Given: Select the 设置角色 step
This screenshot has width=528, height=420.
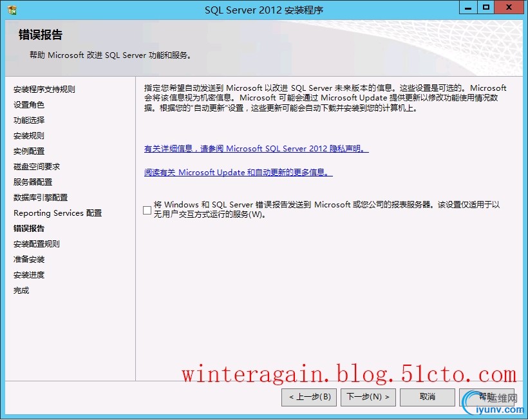Looking at the screenshot, I should tap(29, 105).
